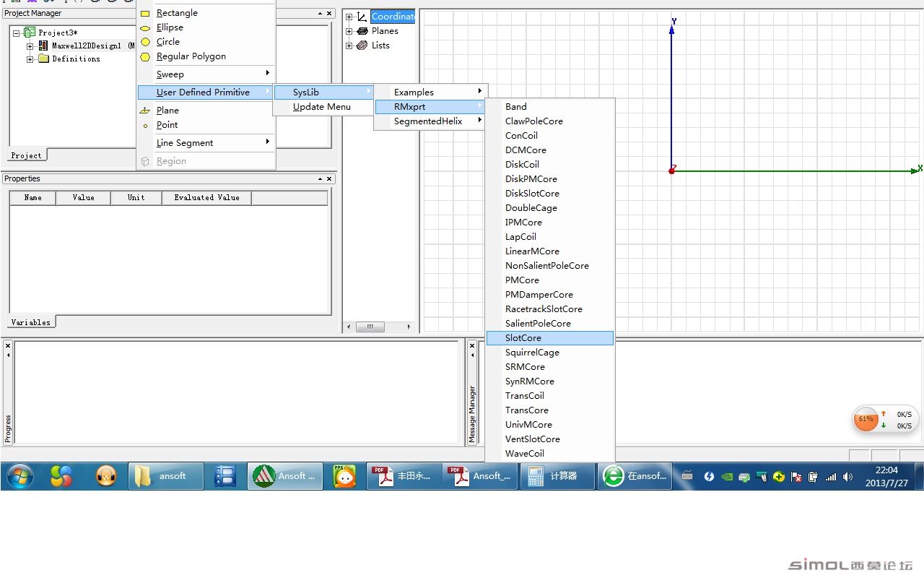The height and width of the screenshot is (578, 924).
Task: Open User Defined Primitive submenu
Action: tap(206, 92)
